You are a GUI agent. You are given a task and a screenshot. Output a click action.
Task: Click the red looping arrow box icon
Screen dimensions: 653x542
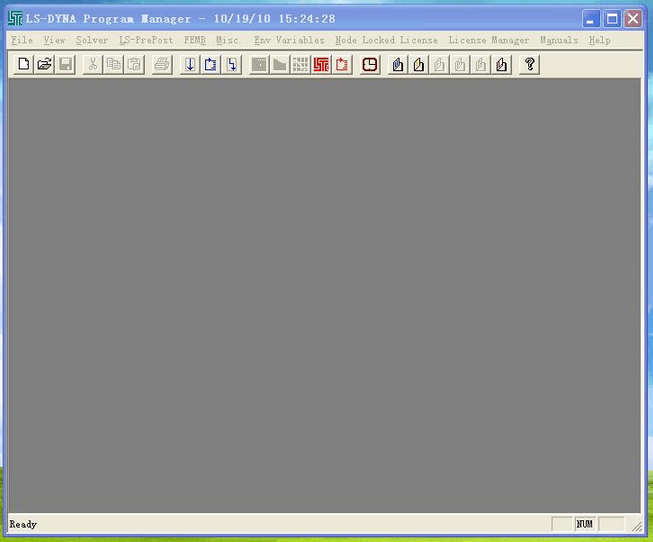tap(342, 64)
